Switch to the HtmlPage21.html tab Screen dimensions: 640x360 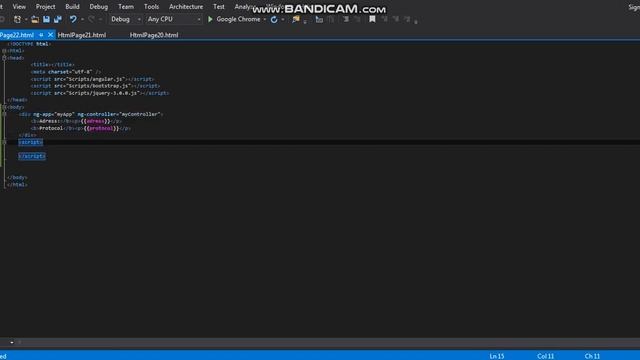point(82,35)
